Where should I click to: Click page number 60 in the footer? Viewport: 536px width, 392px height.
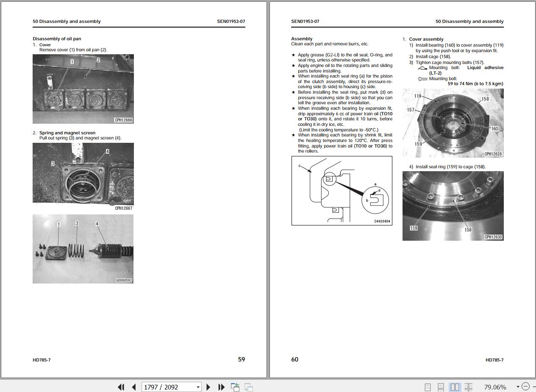pyautogui.click(x=294, y=359)
